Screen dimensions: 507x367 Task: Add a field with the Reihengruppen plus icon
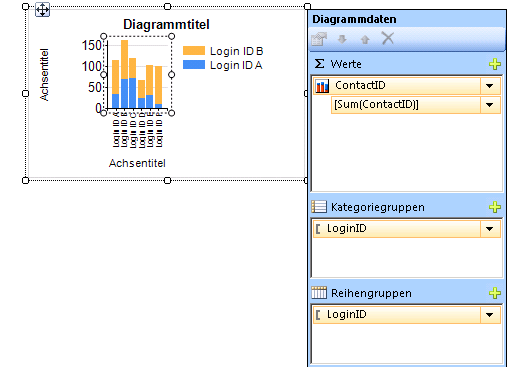pos(495,293)
